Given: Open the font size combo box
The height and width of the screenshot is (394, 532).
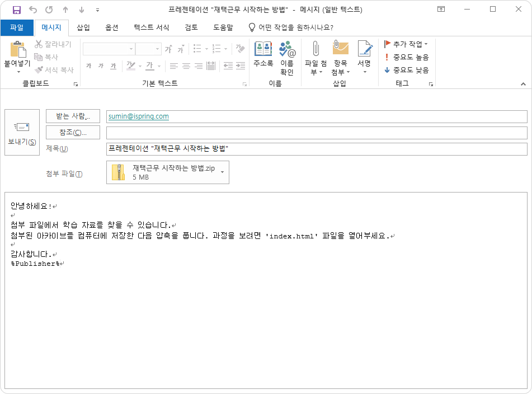Looking at the screenshot, I should click(148, 49).
